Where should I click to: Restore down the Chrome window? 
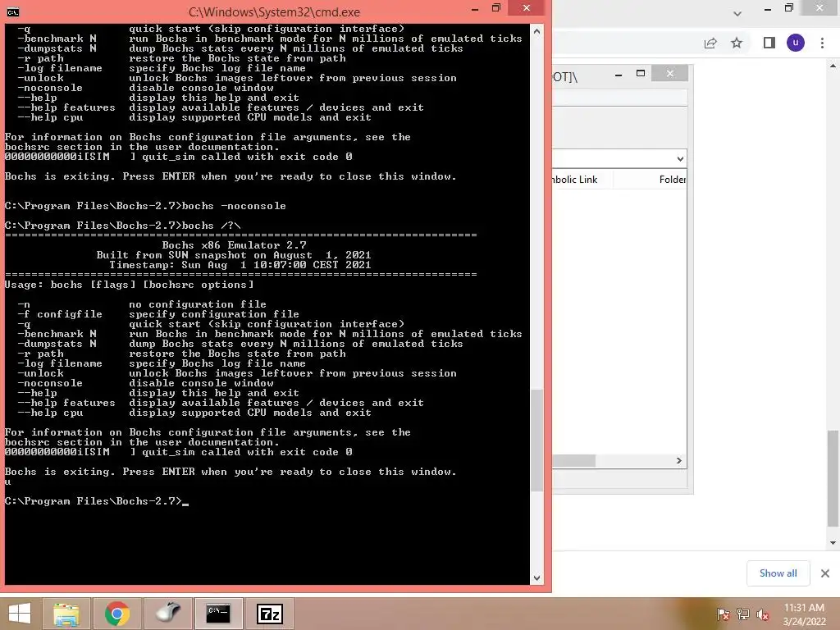(789, 8)
